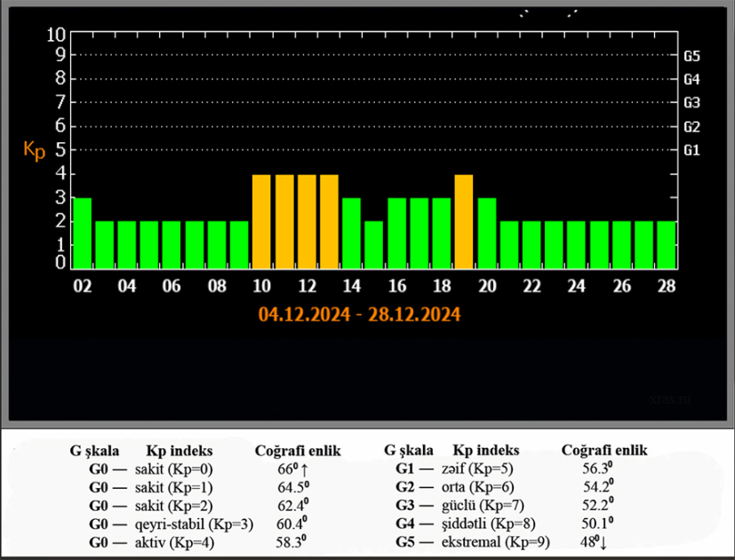Select the bold G5 label in the table
This screenshot has width=735, height=560.
[x=405, y=542]
